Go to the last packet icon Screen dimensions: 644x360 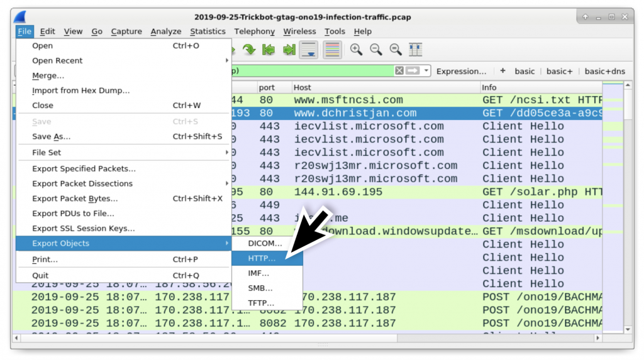click(x=289, y=50)
